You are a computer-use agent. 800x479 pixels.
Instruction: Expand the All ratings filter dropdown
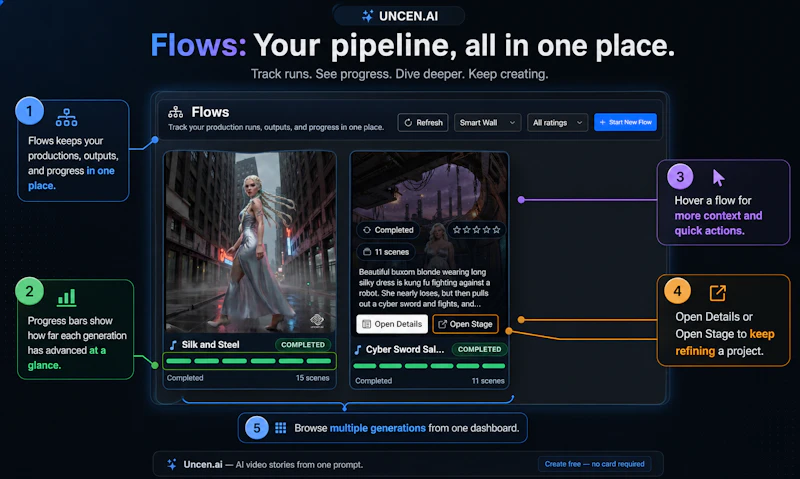[557, 122]
